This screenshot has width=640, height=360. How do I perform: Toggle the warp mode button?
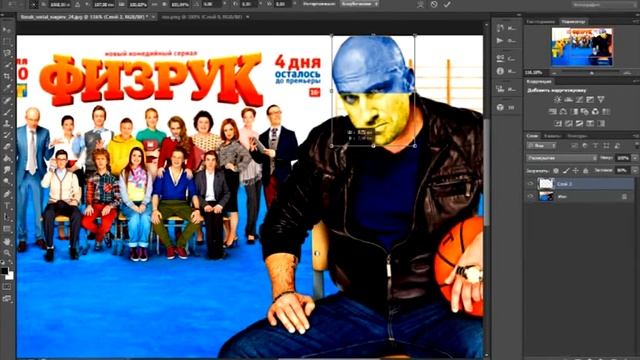[420, 4]
